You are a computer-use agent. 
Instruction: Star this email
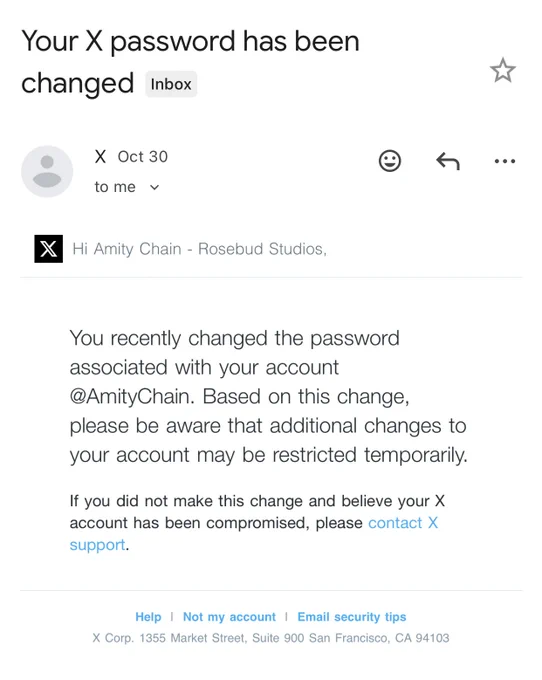(503, 70)
